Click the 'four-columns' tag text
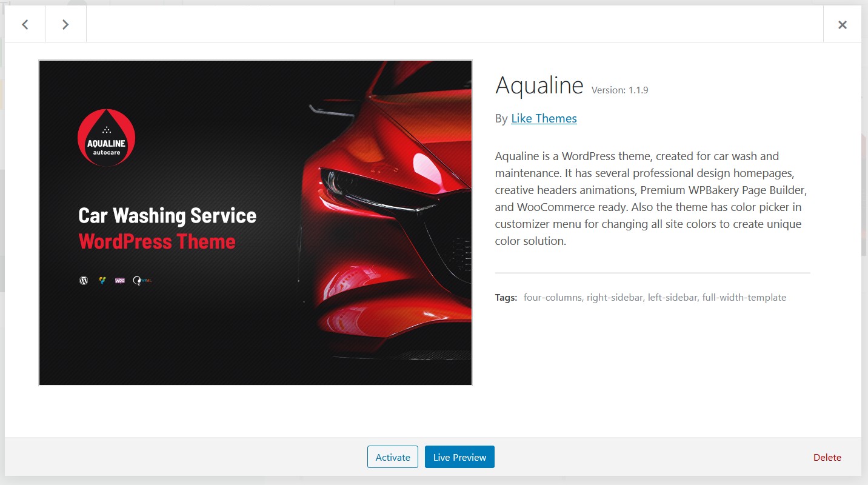 point(552,298)
